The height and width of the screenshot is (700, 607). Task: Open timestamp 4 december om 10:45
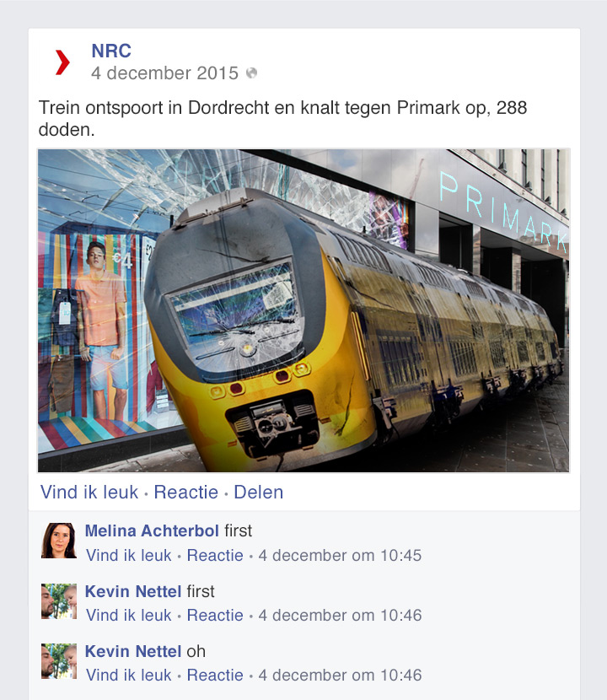tap(340, 555)
